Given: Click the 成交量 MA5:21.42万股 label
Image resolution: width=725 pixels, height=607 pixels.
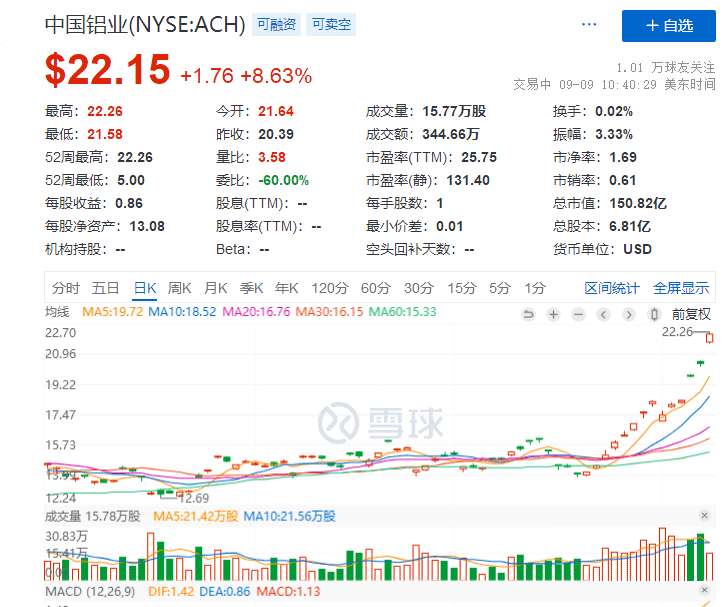Looking at the screenshot, I should pos(196,516).
